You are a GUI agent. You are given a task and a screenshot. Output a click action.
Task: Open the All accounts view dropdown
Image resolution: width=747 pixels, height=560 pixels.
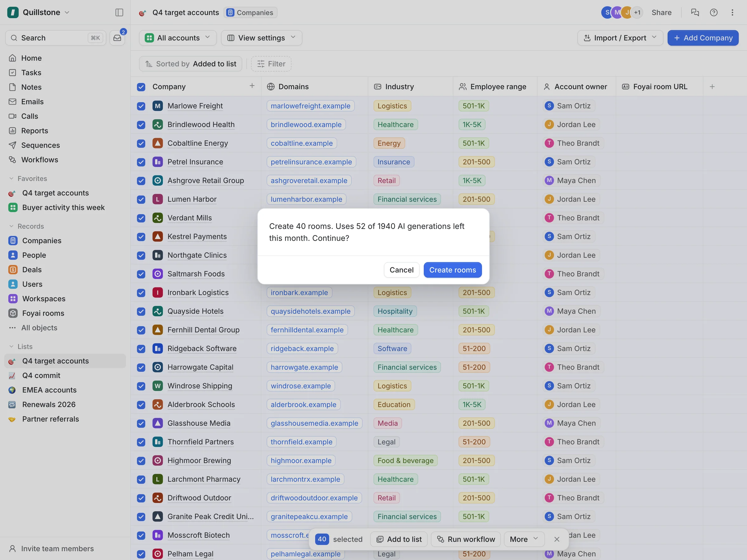pyautogui.click(x=178, y=38)
